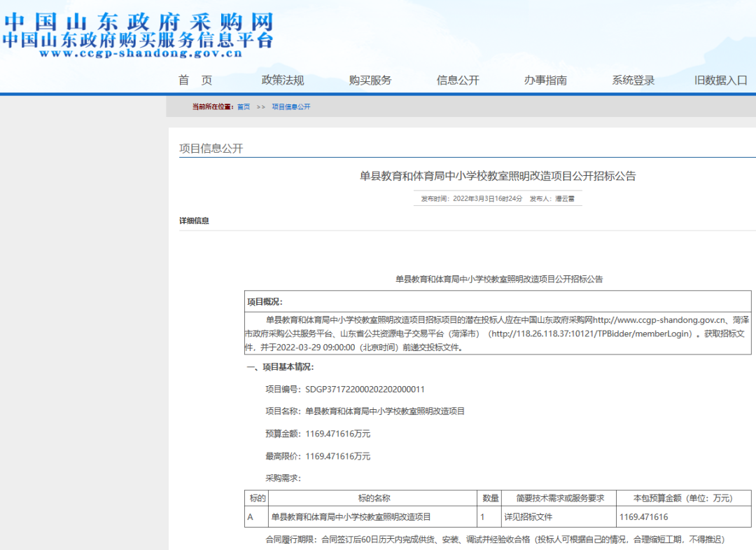Click the 发布时间 2022年3月3日 text
Image resolution: width=756 pixels, height=550 pixels.
(472, 198)
